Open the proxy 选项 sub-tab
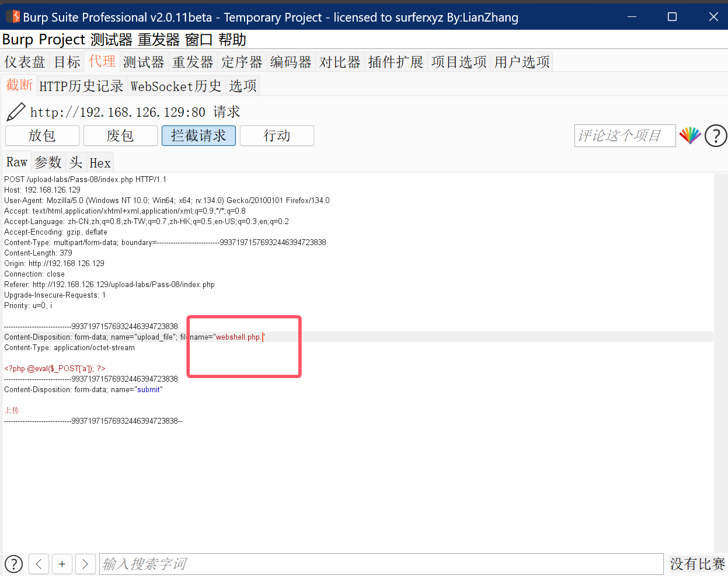Screen dimensions: 728x576 [243, 86]
